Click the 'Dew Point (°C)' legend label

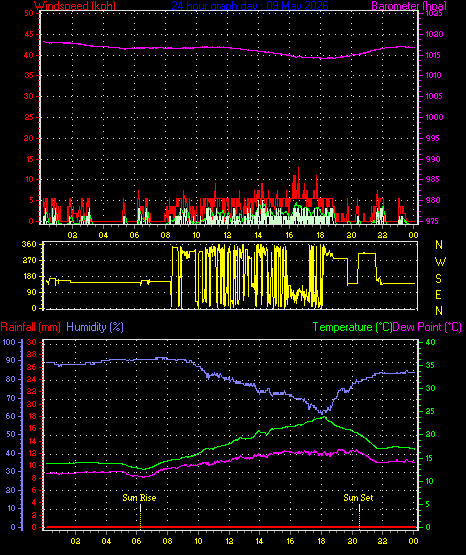click(x=427, y=327)
